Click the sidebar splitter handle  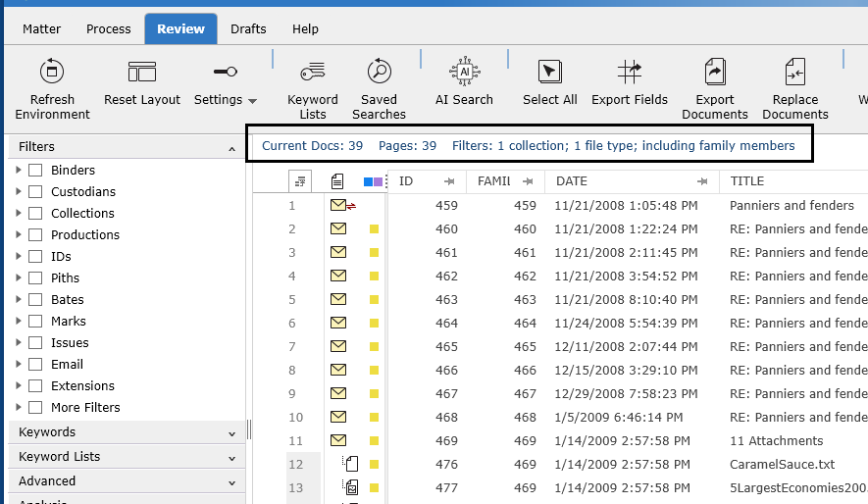[x=249, y=429]
